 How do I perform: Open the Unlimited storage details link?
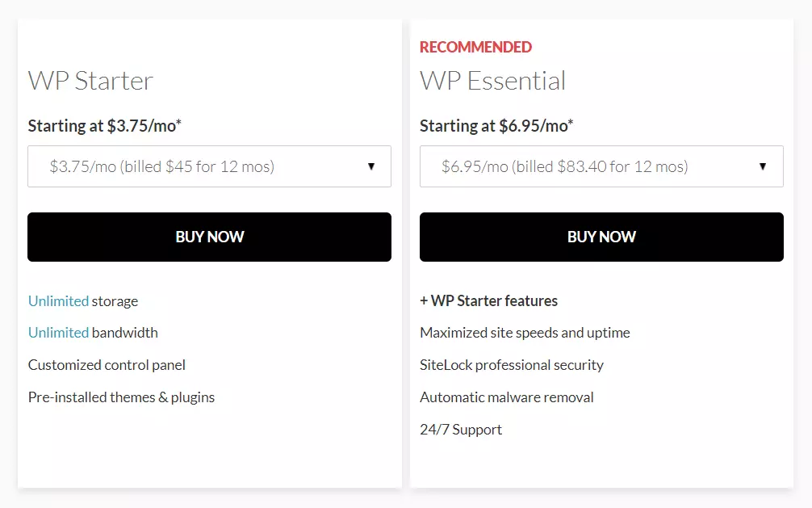(58, 300)
